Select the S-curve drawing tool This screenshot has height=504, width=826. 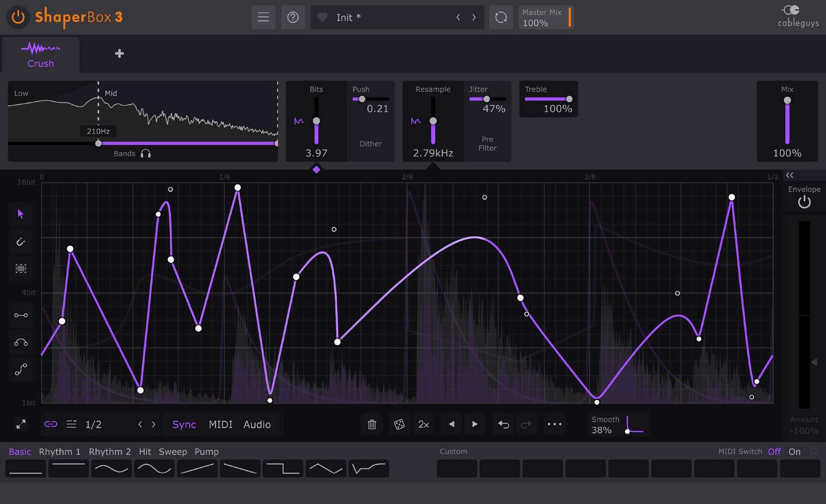(21, 369)
